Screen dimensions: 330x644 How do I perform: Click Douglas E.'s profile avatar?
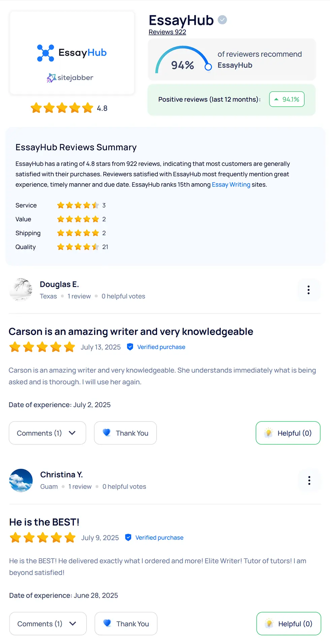click(21, 290)
